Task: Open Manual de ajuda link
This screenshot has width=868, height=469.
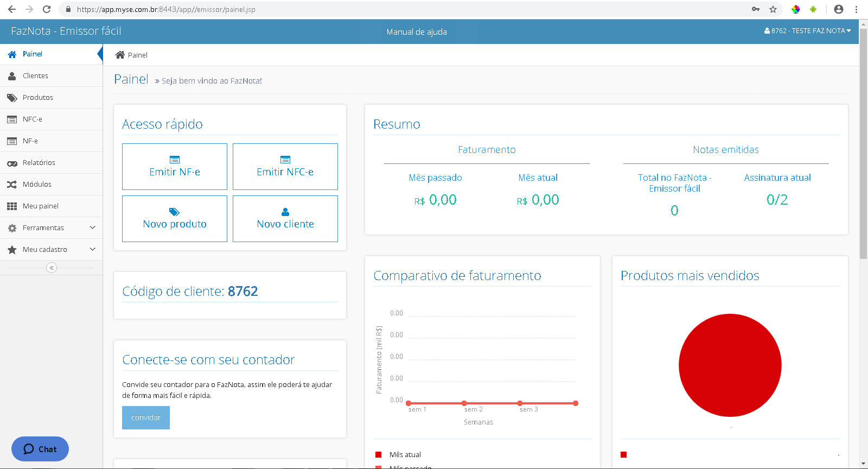Action: pos(417,32)
